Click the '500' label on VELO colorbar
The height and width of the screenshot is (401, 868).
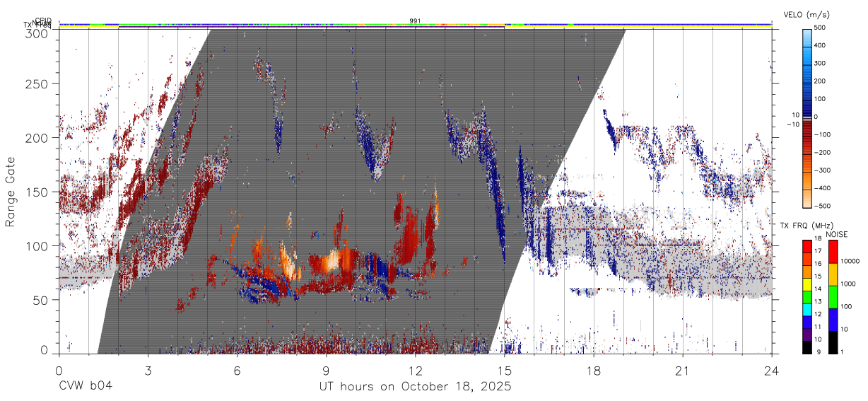click(821, 28)
